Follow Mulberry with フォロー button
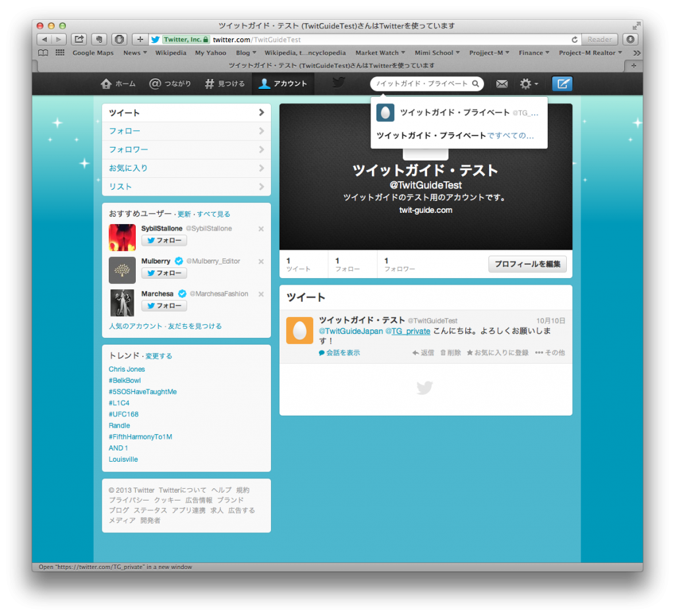The height and width of the screenshot is (616, 675). pos(164,273)
